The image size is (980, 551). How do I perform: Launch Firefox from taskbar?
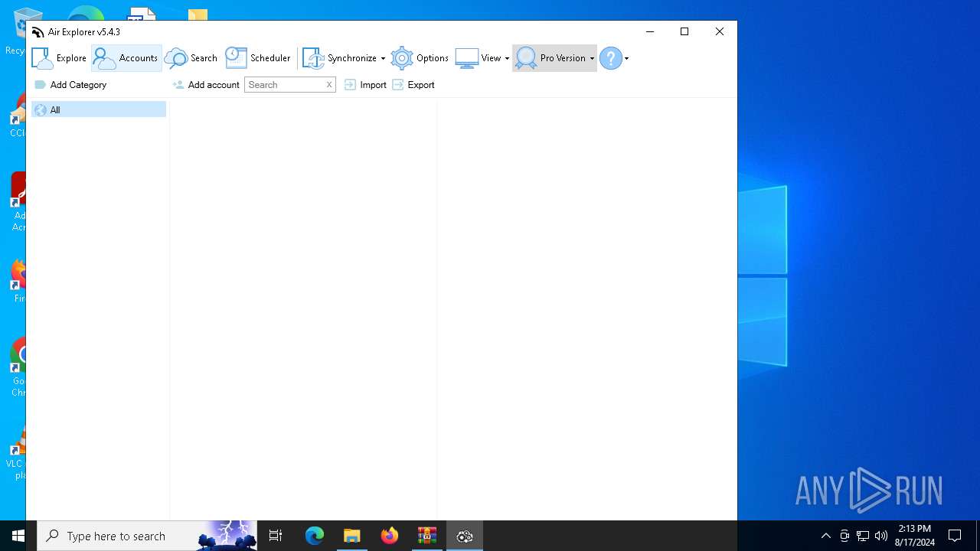coord(390,536)
